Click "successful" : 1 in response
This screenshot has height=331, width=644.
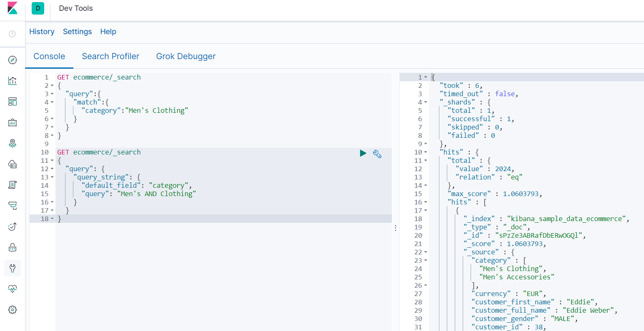pyautogui.click(x=481, y=119)
